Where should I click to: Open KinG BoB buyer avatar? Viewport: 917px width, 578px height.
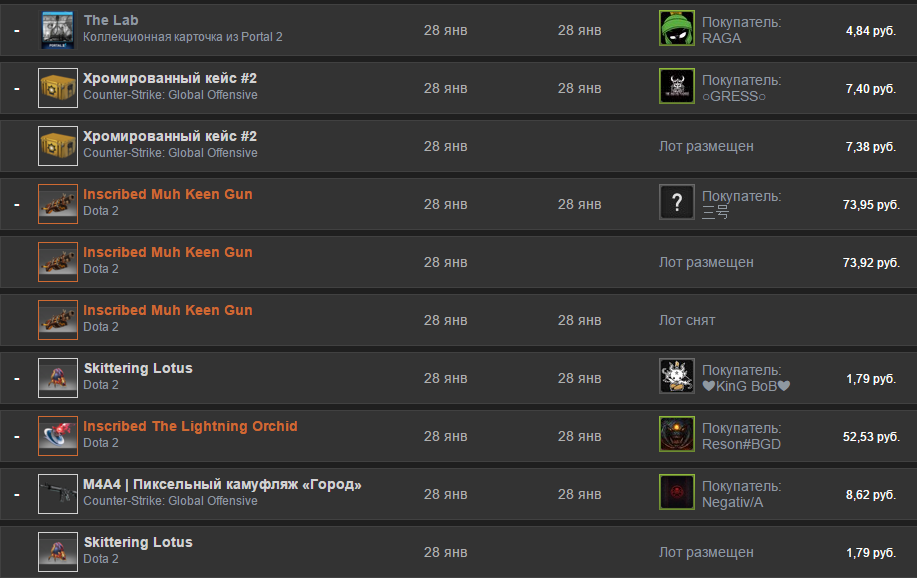pyautogui.click(x=677, y=376)
